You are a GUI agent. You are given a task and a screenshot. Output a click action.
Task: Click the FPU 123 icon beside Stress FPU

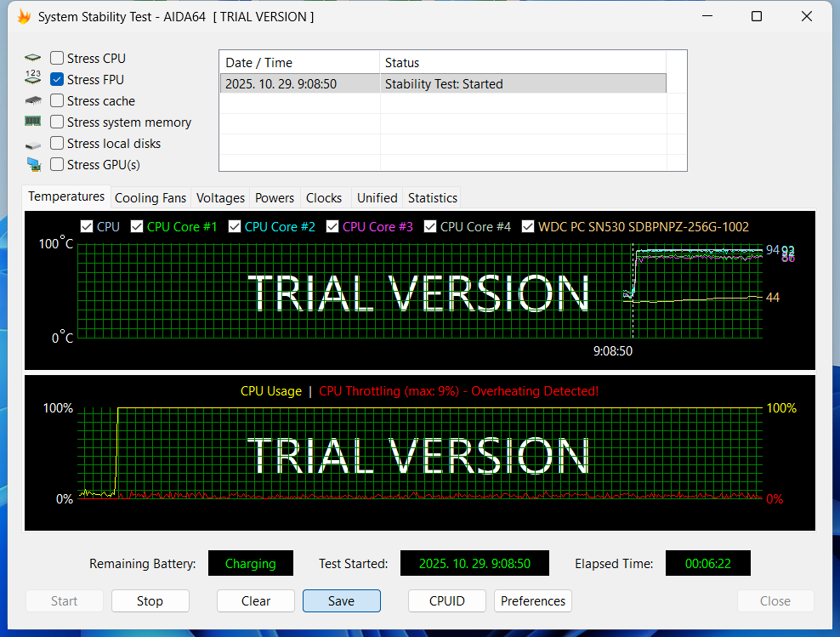pyautogui.click(x=33, y=79)
